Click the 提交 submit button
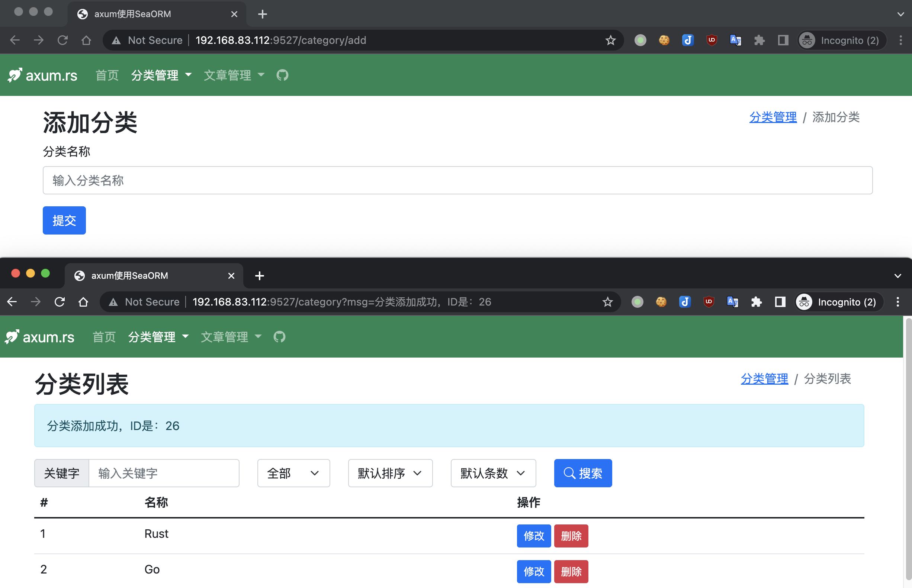This screenshot has height=588, width=912. click(64, 220)
